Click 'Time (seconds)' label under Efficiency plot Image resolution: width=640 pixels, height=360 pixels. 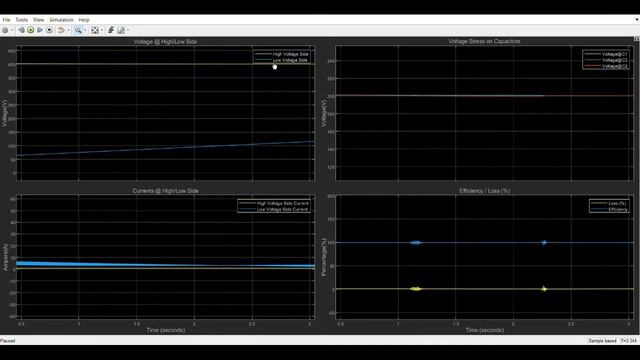[x=484, y=330]
